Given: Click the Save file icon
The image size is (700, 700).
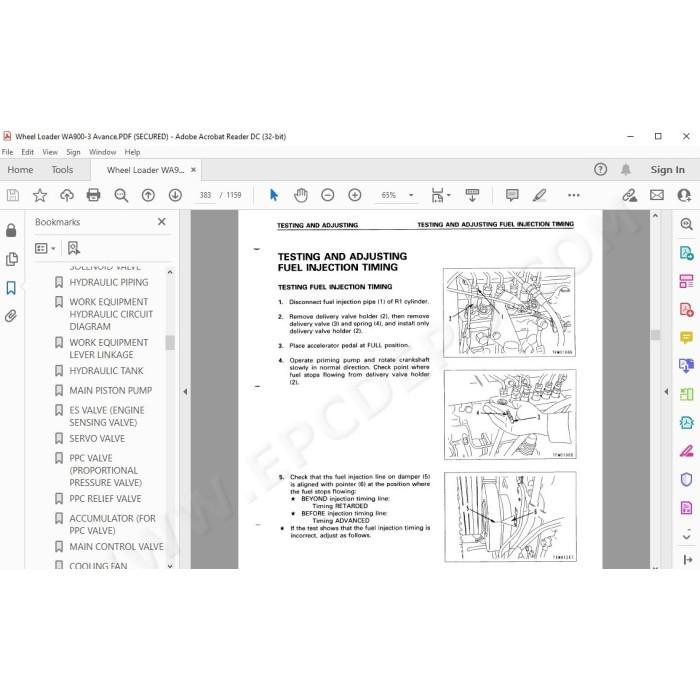Looking at the screenshot, I should click(x=12, y=195).
